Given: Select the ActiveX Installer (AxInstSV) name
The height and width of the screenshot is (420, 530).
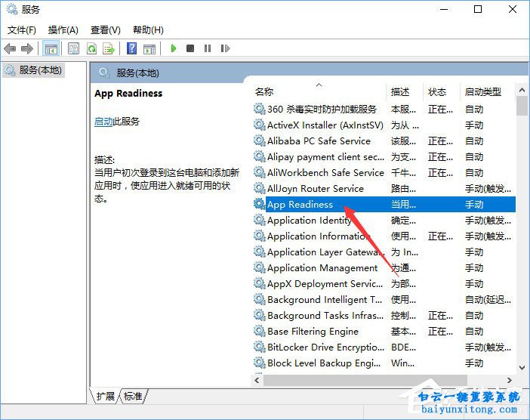Looking at the screenshot, I should pyautogui.click(x=325, y=125).
